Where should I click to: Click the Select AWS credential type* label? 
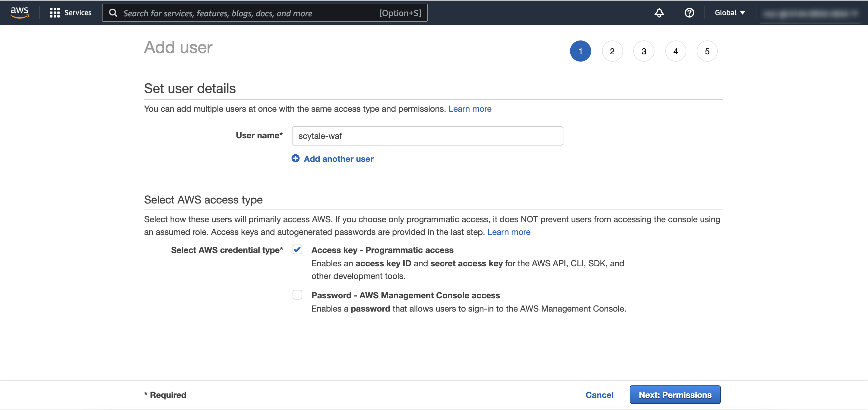pos(227,250)
